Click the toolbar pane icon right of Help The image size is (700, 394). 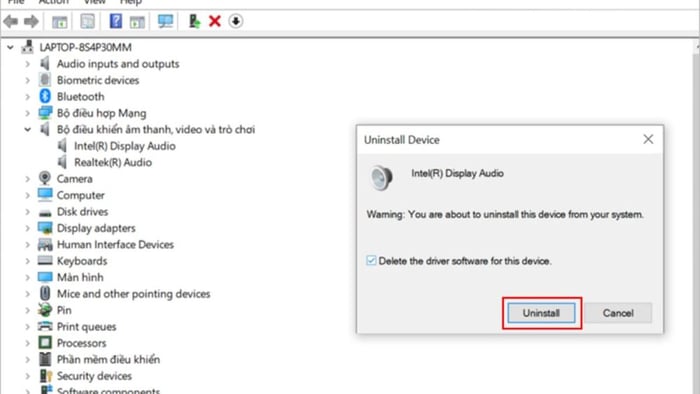click(x=137, y=21)
